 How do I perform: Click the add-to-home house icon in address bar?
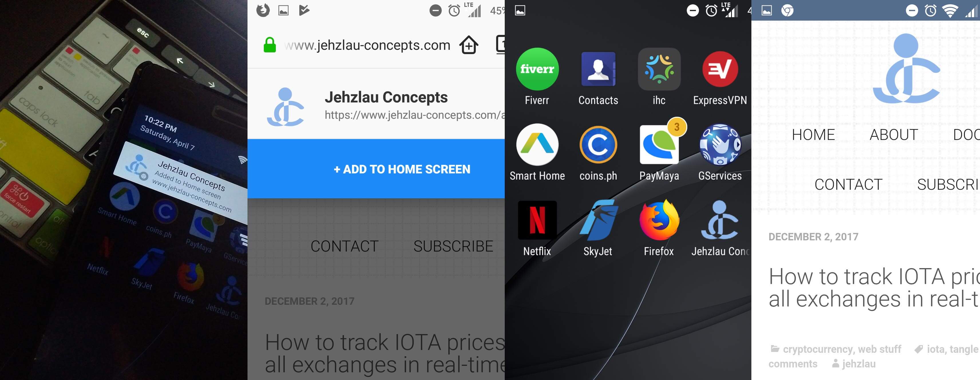tap(469, 45)
